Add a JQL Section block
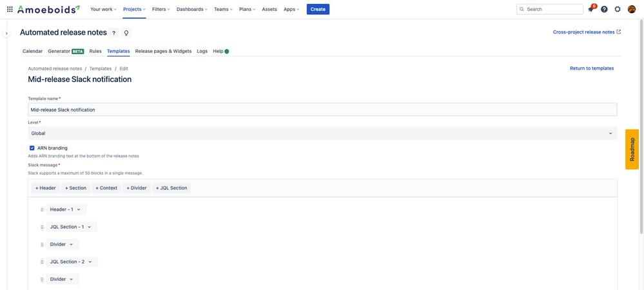Viewport: 644px width, 290px height. click(171, 188)
